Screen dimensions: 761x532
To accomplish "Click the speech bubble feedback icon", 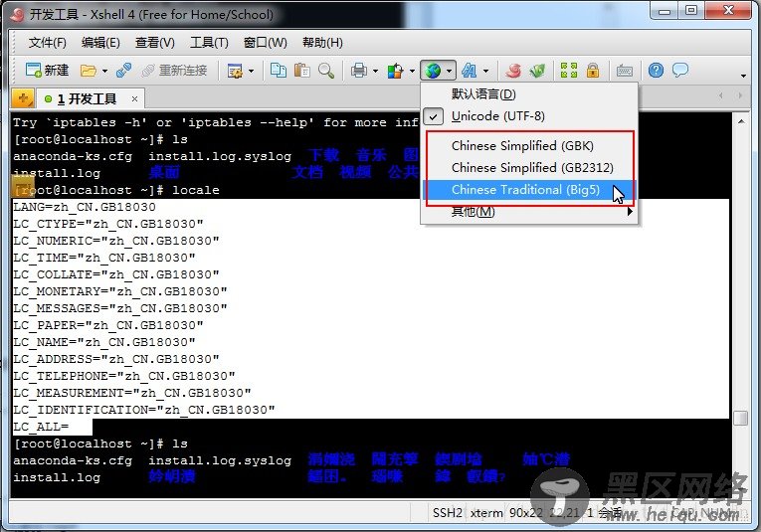I will 680,71.
